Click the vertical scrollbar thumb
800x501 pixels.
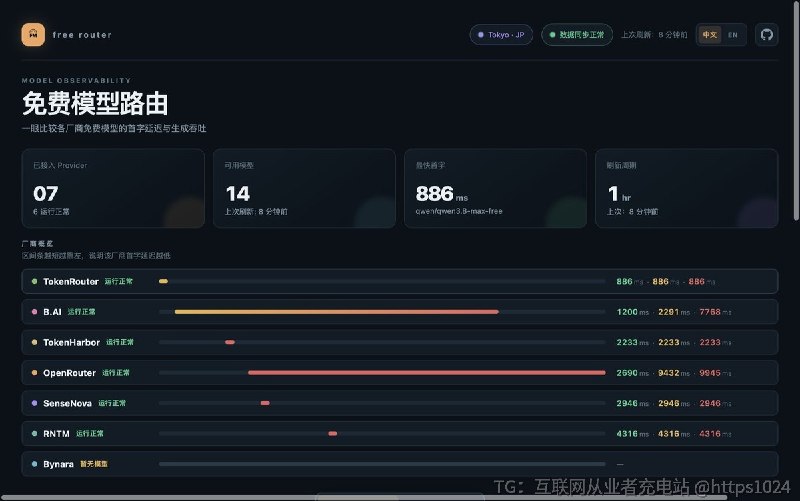[x=796, y=110]
